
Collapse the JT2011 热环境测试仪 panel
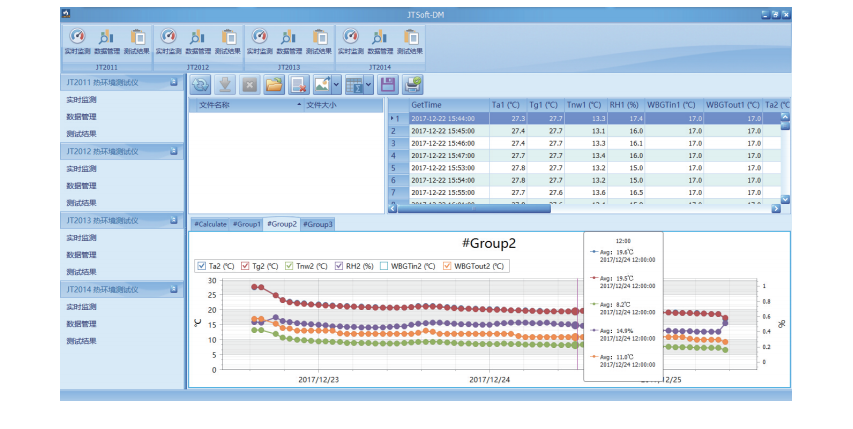point(173,83)
